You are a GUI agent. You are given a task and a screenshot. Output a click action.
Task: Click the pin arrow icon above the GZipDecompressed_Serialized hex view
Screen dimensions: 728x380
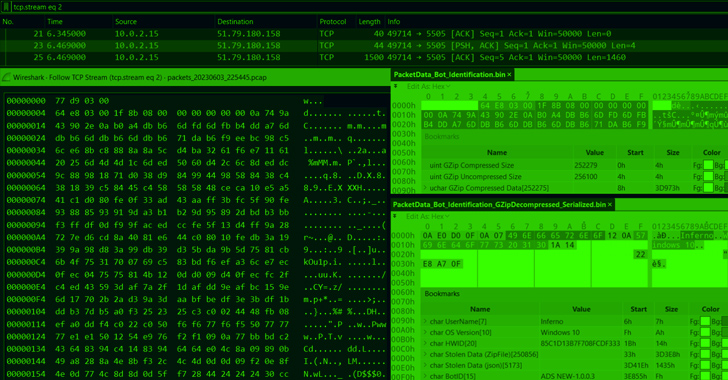[396, 216]
